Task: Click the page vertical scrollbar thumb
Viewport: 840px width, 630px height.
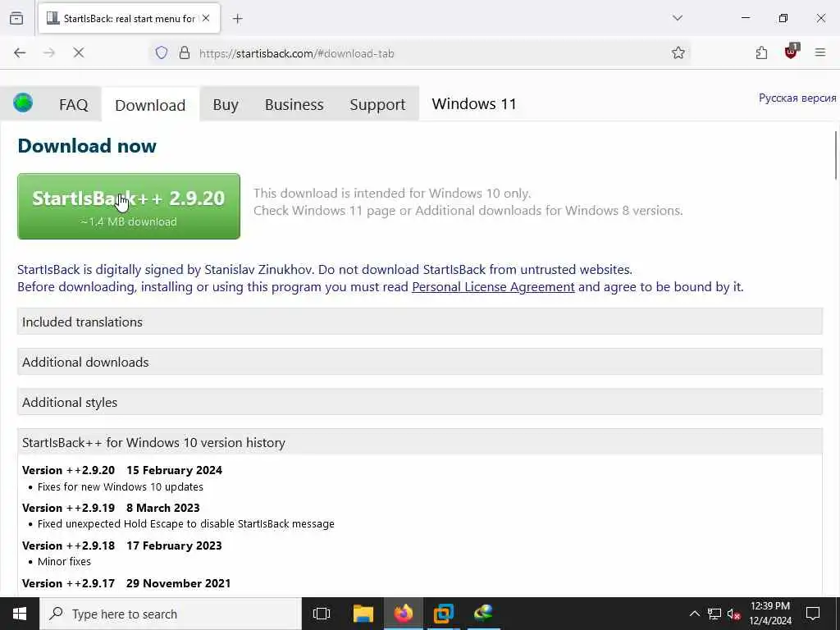Action: pos(836,155)
